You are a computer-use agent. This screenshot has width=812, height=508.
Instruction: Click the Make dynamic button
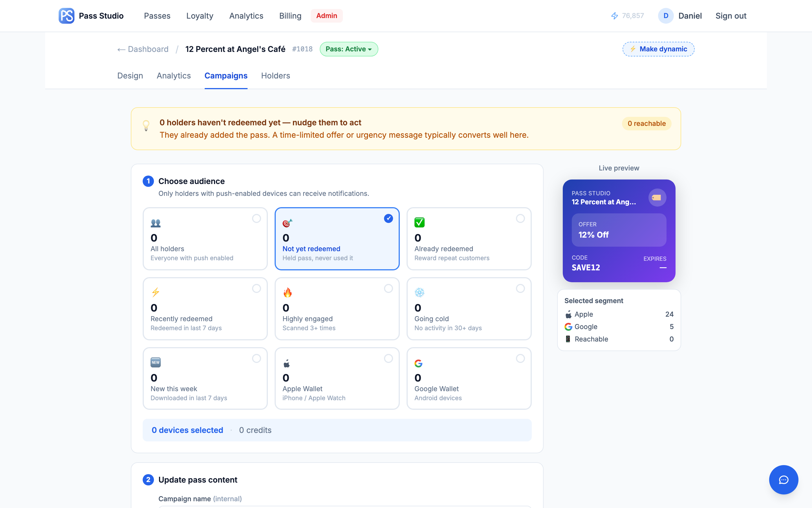[658, 49]
